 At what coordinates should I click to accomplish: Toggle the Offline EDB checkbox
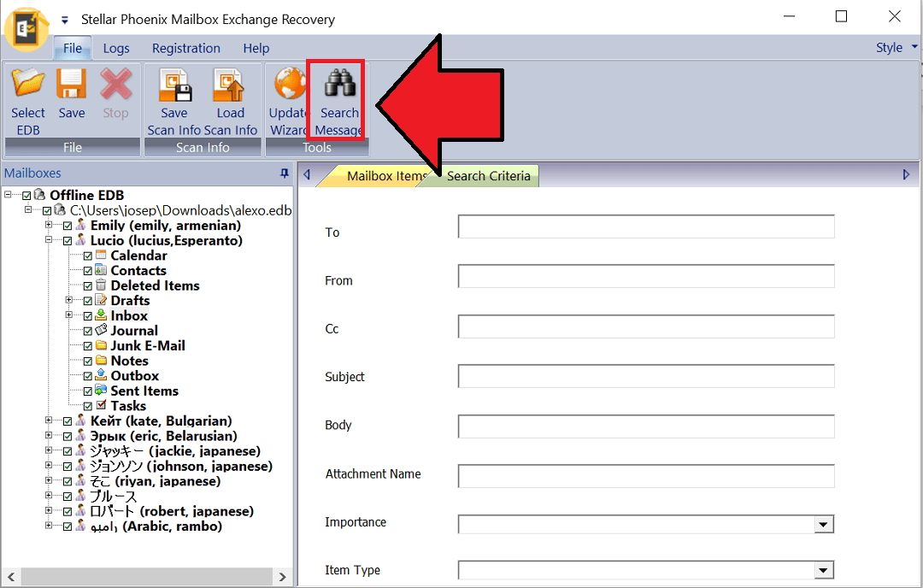coord(26,196)
